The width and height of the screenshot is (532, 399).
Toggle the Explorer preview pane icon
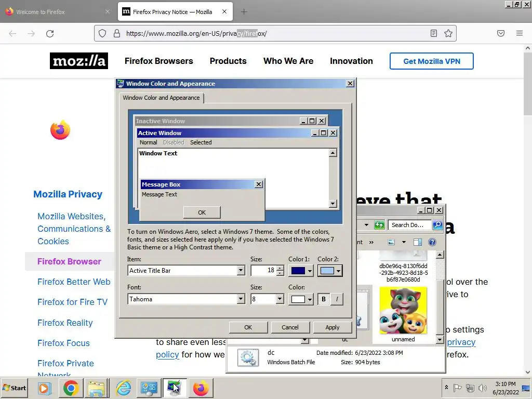coord(418,242)
